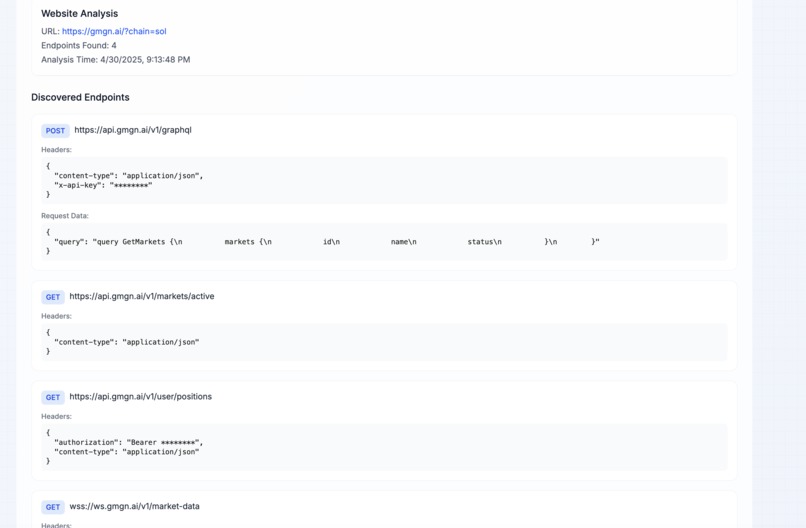This screenshot has width=806, height=528.
Task: Click the Endpoints Found: 4 text
Action: (x=79, y=45)
